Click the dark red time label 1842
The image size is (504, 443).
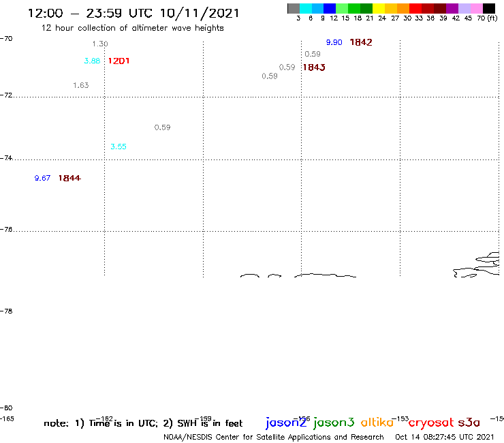click(361, 42)
